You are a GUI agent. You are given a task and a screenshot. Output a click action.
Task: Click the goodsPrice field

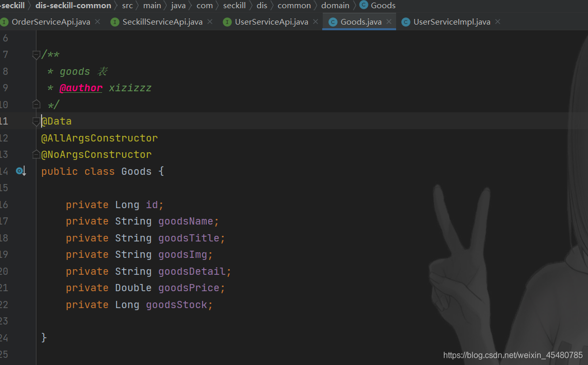189,288
